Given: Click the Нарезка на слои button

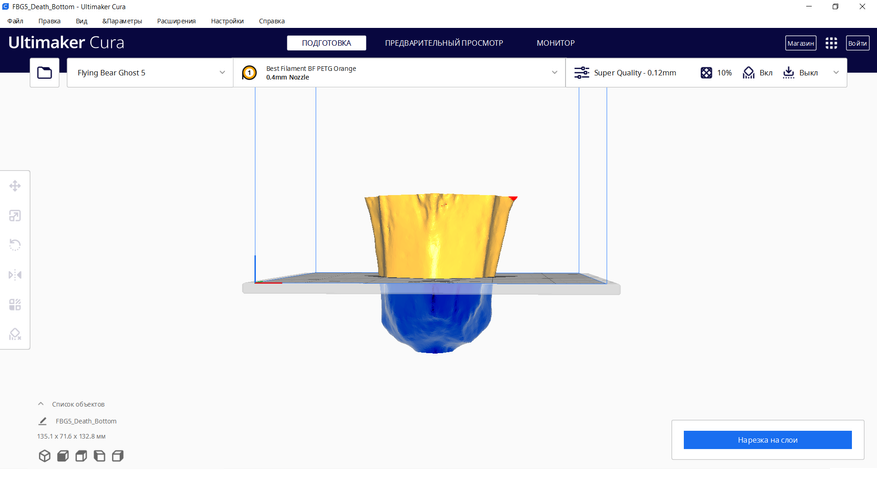Looking at the screenshot, I should tap(767, 440).
